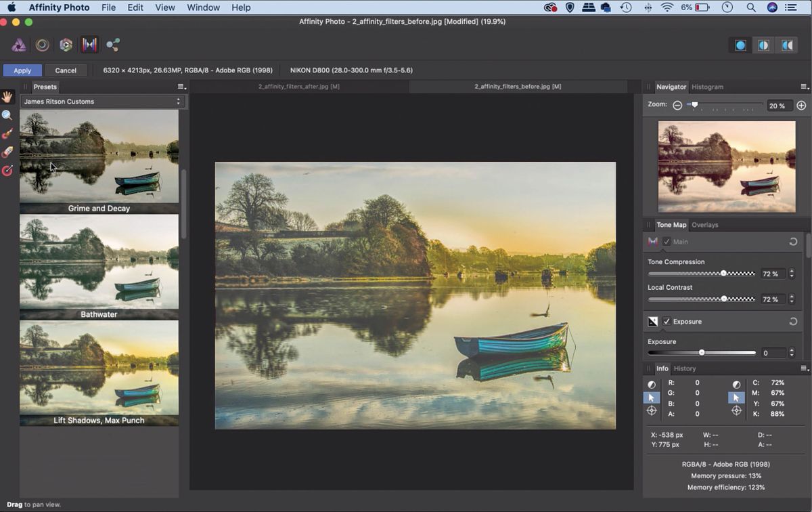
Task: Select the Overlay Paint brush tool
Action: (8, 133)
